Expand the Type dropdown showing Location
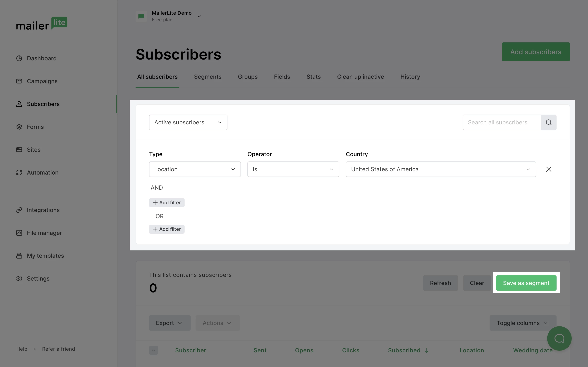The height and width of the screenshot is (367, 588). click(x=195, y=169)
